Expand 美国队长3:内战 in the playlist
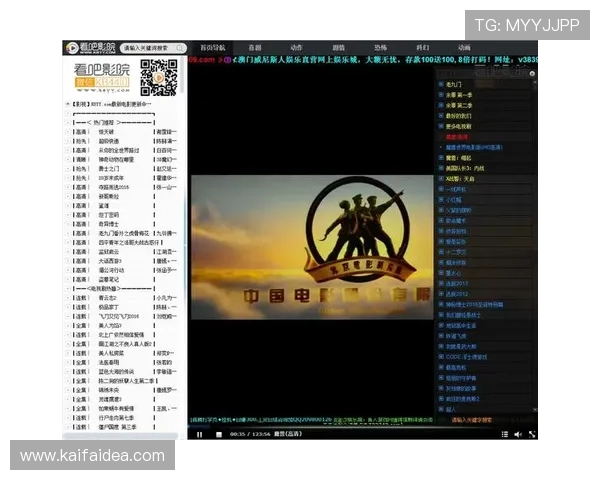The image size is (600, 480). pyautogui.click(x=440, y=168)
